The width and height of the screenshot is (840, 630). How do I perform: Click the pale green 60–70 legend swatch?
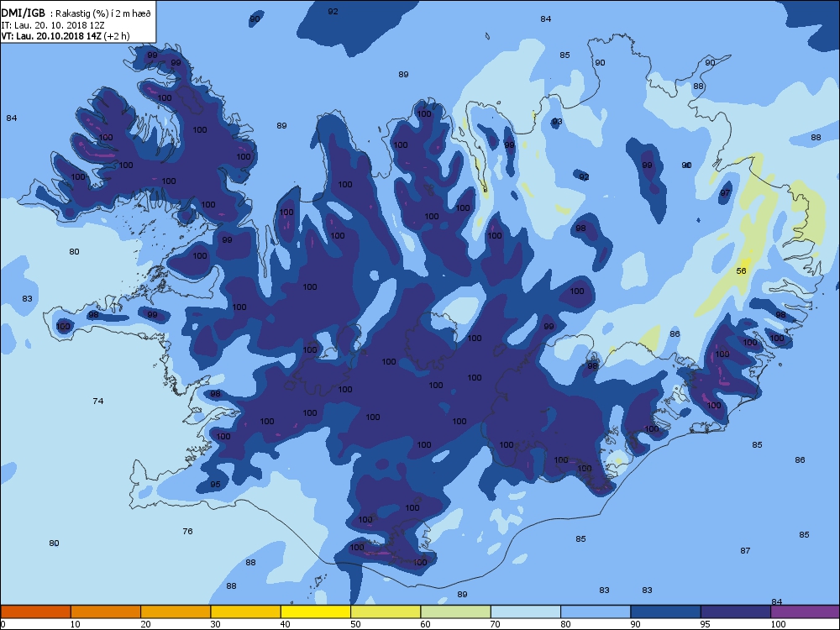point(456,612)
